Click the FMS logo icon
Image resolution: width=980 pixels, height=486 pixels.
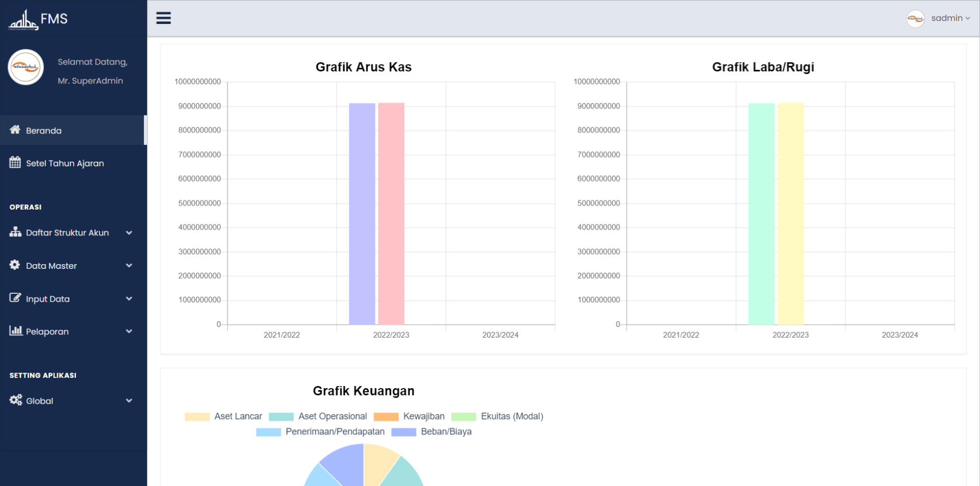click(x=23, y=20)
